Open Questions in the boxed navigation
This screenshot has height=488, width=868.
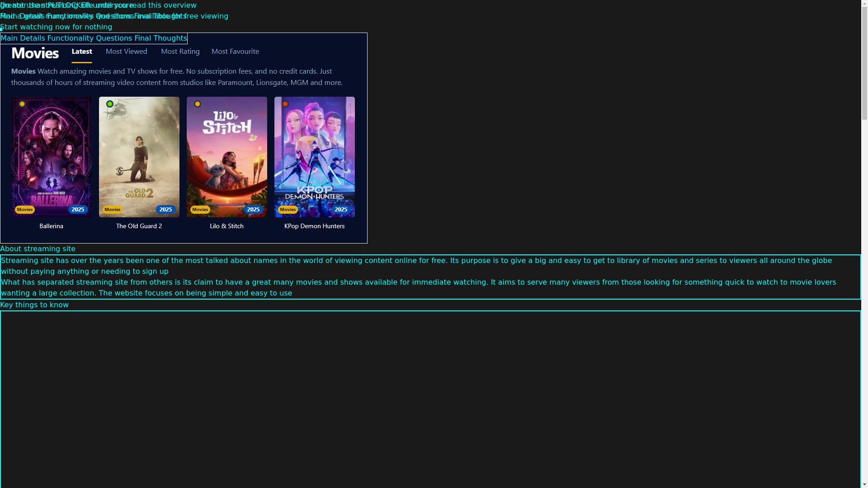pos(114,38)
